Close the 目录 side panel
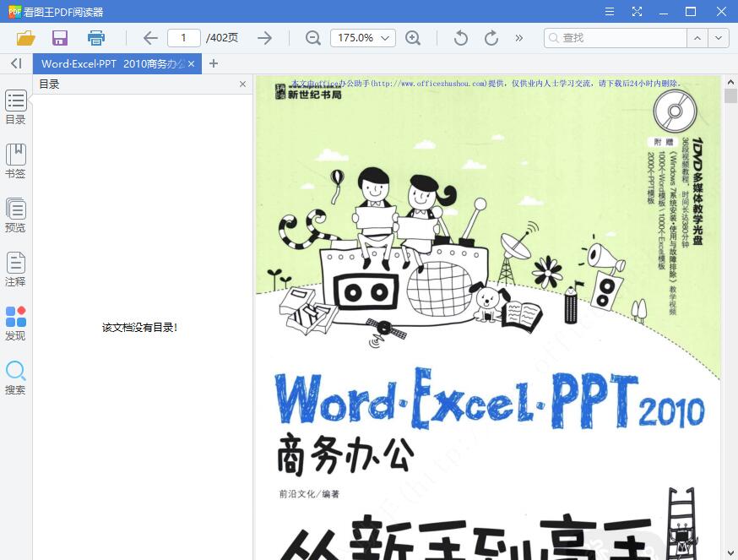 pos(242,84)
